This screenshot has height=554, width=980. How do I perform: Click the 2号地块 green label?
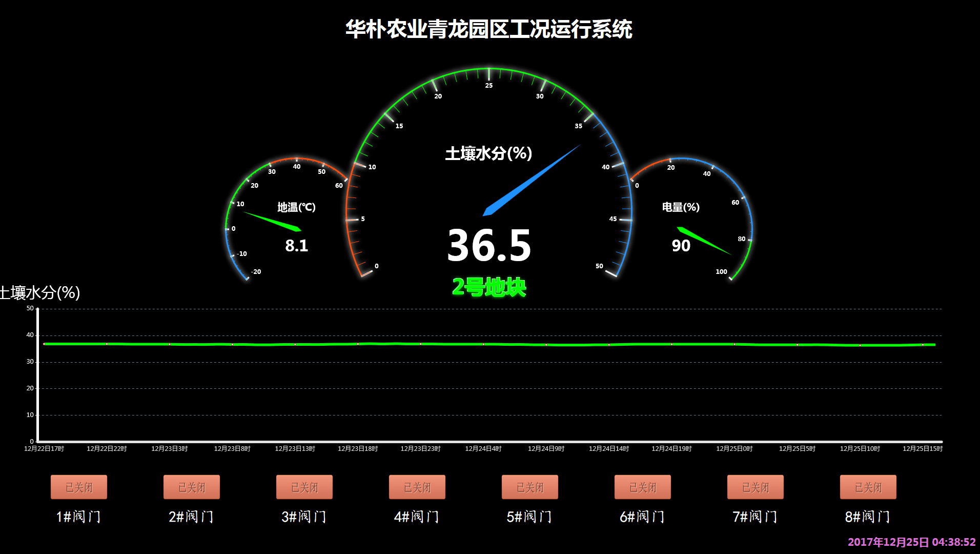(489, 287)
